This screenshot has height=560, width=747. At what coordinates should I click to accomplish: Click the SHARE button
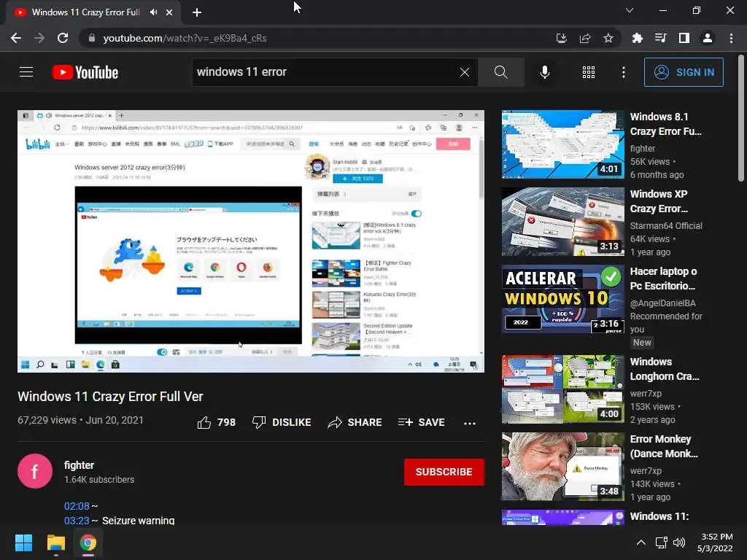pos(355,422)
